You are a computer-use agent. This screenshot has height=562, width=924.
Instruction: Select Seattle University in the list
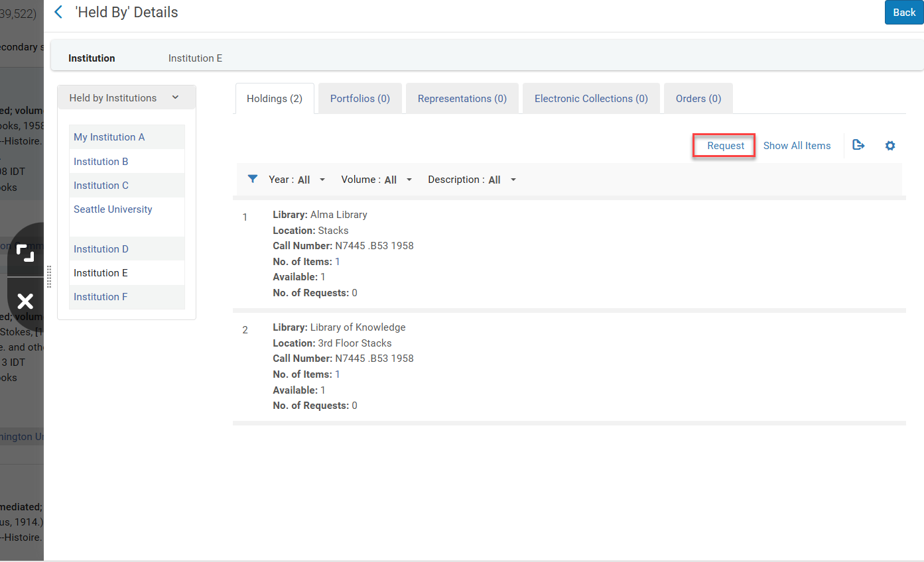(127, 209)
